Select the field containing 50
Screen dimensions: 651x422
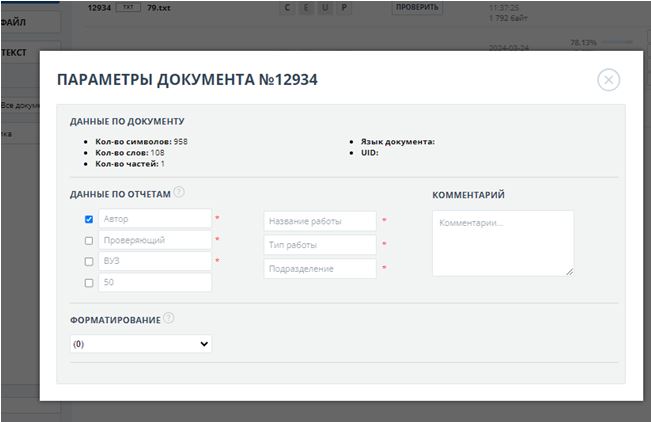point(155,283)
